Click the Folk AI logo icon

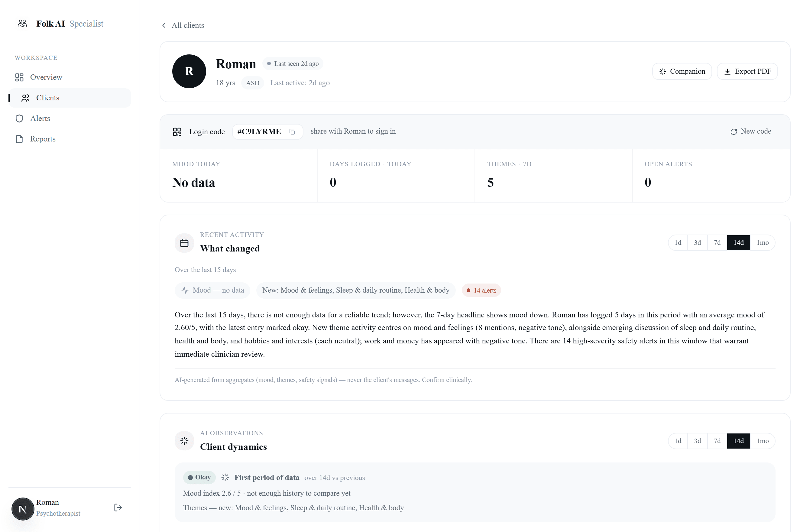click(22, 24)
